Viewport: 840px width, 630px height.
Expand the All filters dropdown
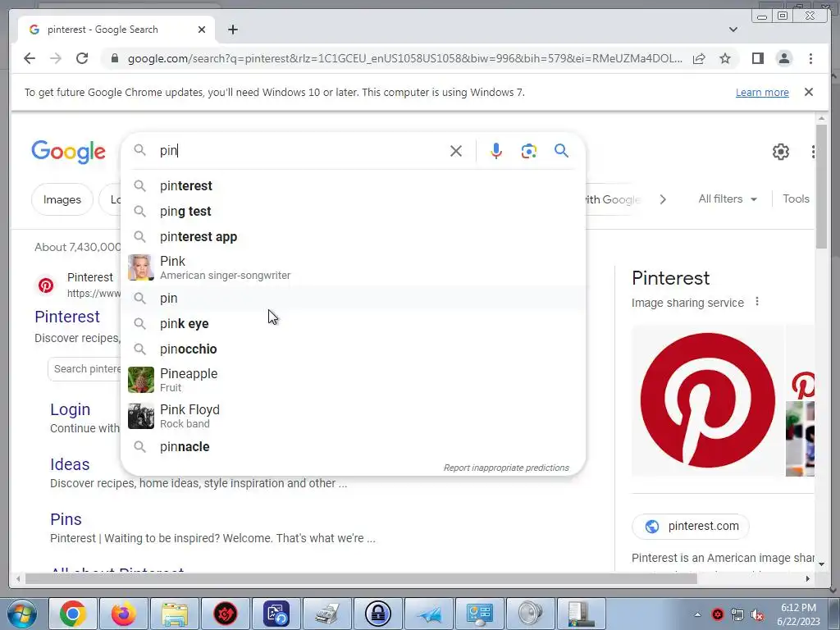tap(727, 199)
